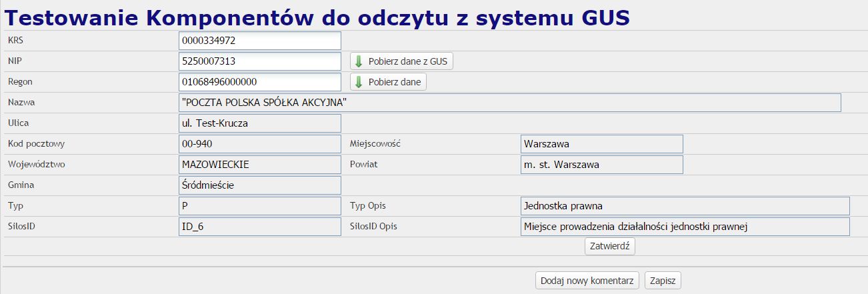Click the Kod pocztowy field 00-940
Viewport: 868px width, 294px height.
point(260,143)
